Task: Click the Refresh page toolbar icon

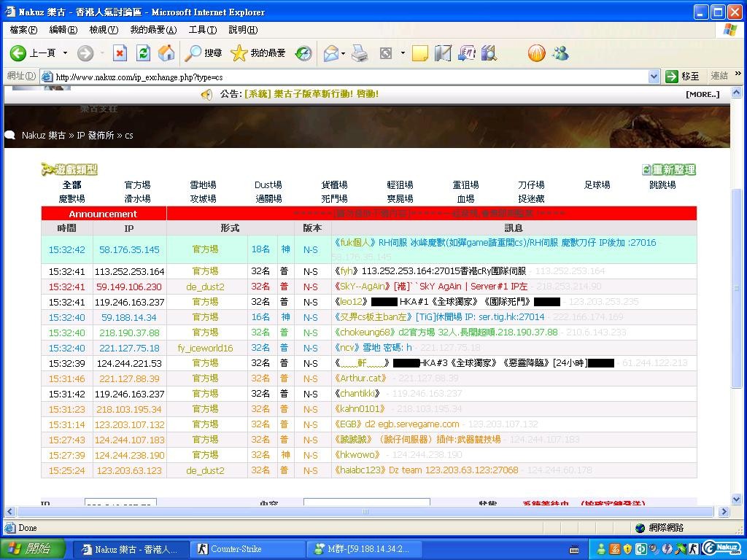Action: click(x=143, y=53)
